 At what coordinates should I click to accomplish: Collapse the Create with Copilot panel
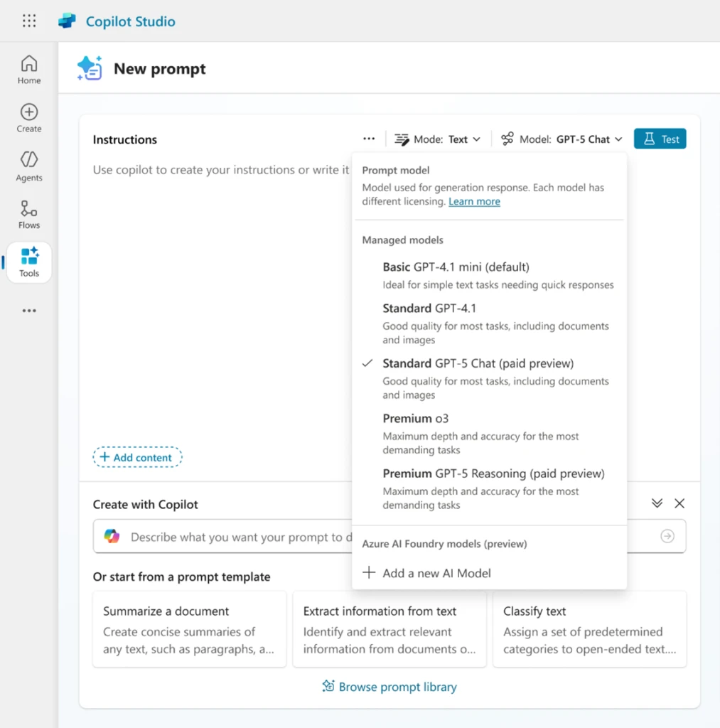(657, 503)
